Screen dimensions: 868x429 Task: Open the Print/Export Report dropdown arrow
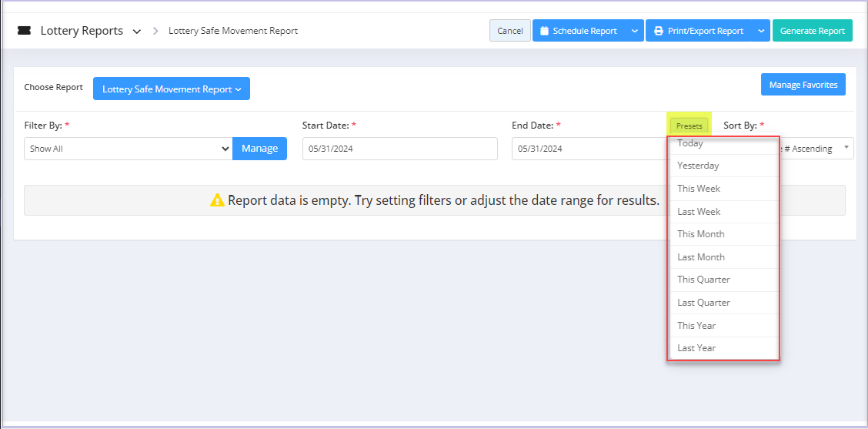click(x=761, y=31)
